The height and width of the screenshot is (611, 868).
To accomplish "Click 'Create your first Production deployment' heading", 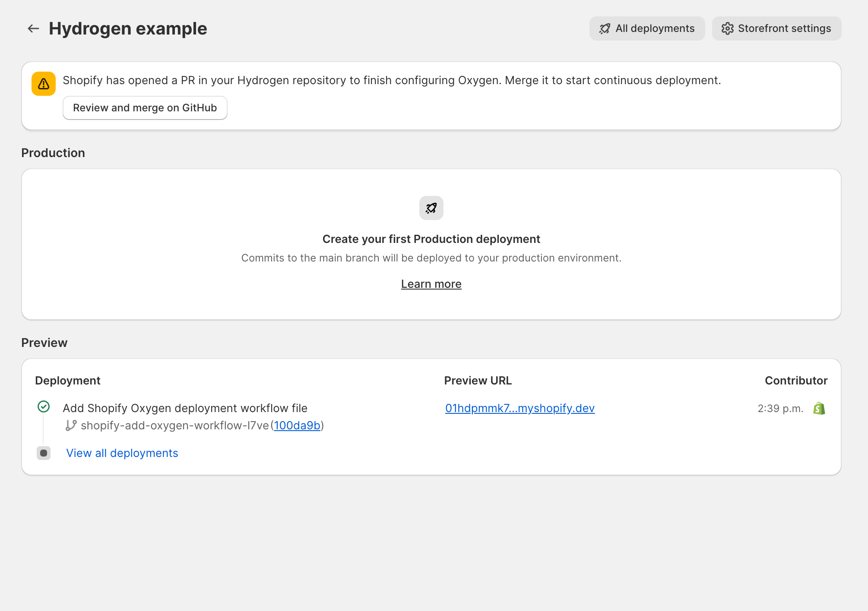I will (431, 239).
